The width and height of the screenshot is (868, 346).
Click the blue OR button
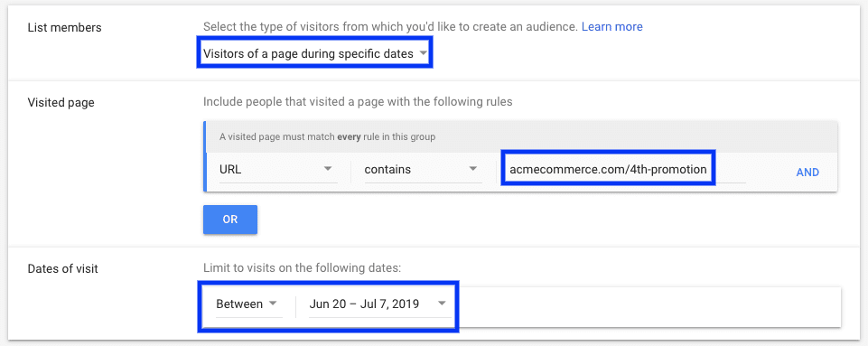click(230, 220)
